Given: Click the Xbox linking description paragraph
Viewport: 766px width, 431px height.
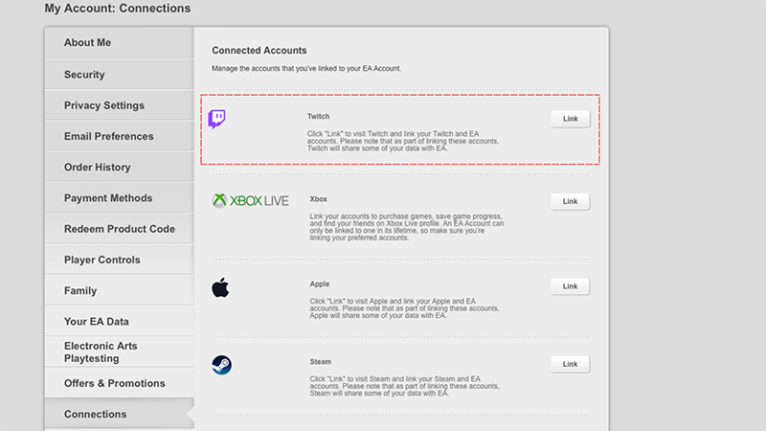Looking at the screenshot, I should (406, 227).
